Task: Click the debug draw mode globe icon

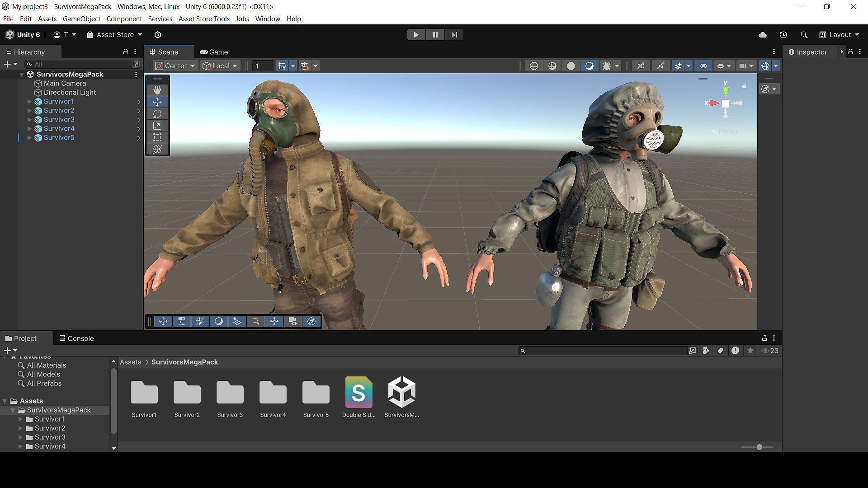Action: (x=534, y=66)
